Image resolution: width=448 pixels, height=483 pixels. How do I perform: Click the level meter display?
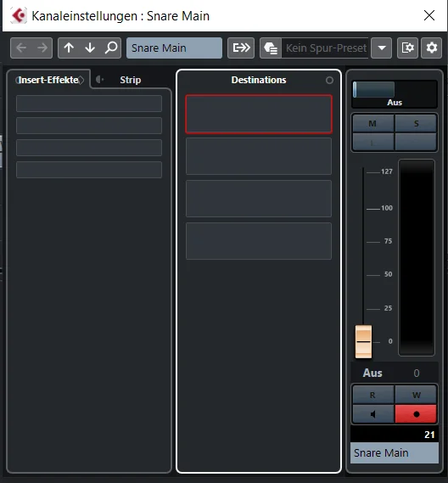(417, 257)
